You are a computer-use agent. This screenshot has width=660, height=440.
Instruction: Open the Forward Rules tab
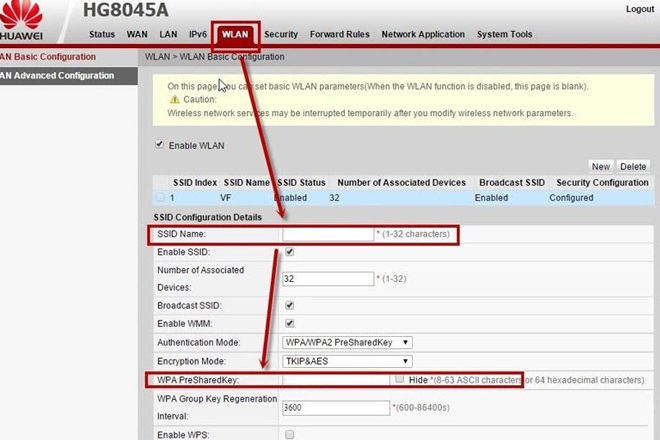pos(340,35)
